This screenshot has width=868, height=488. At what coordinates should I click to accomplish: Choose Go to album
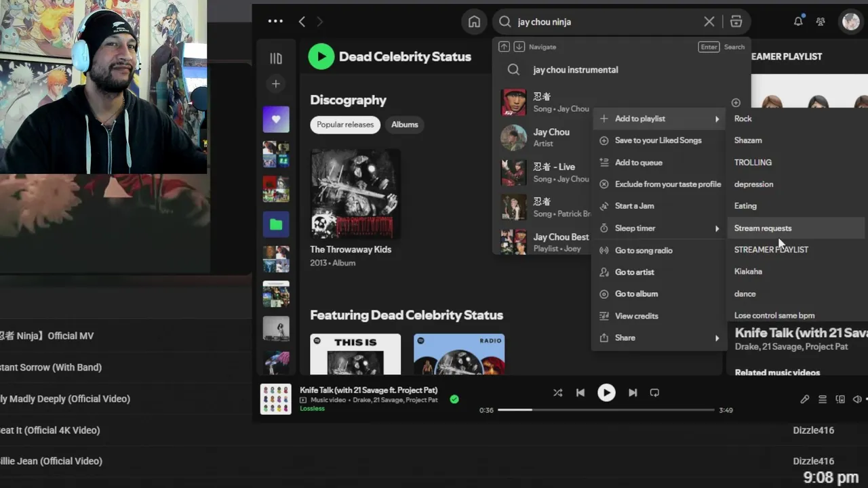tap(659, 294)
